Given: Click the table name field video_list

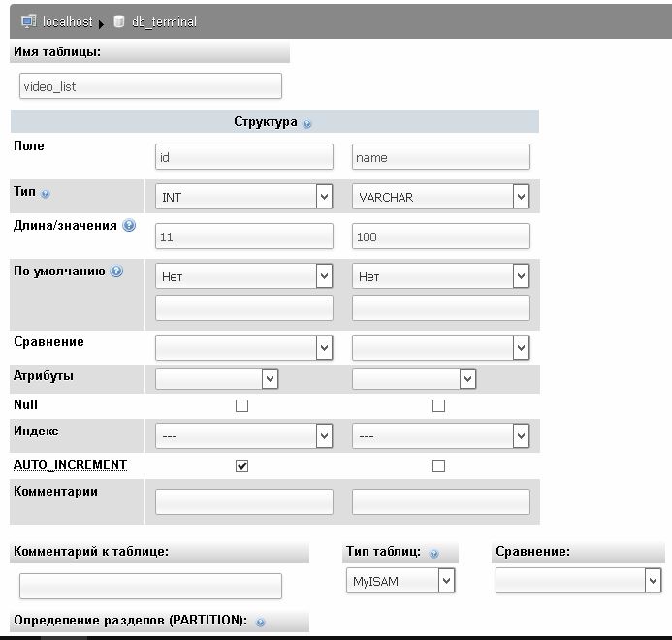Looking at the screenshot, I should tap(150, 86).
